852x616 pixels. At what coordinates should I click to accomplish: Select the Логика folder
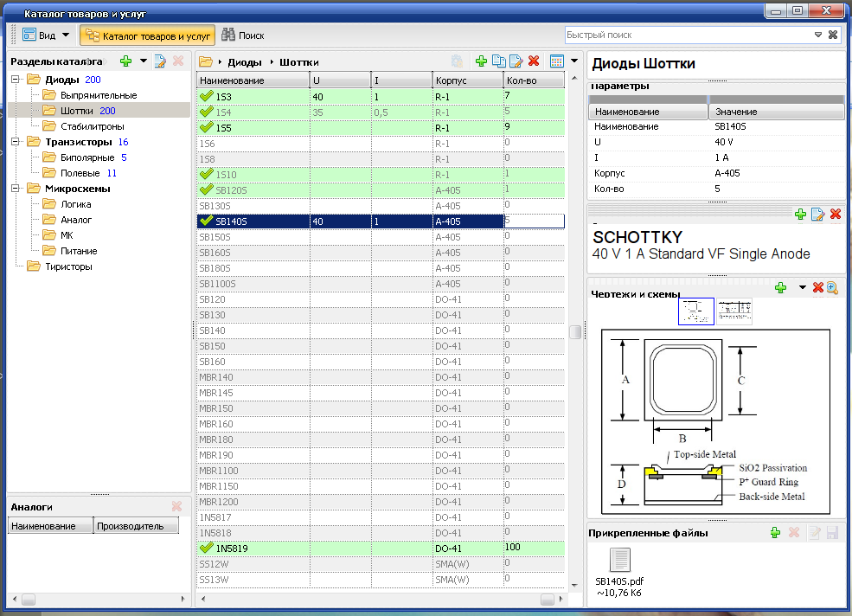[67, 204]
